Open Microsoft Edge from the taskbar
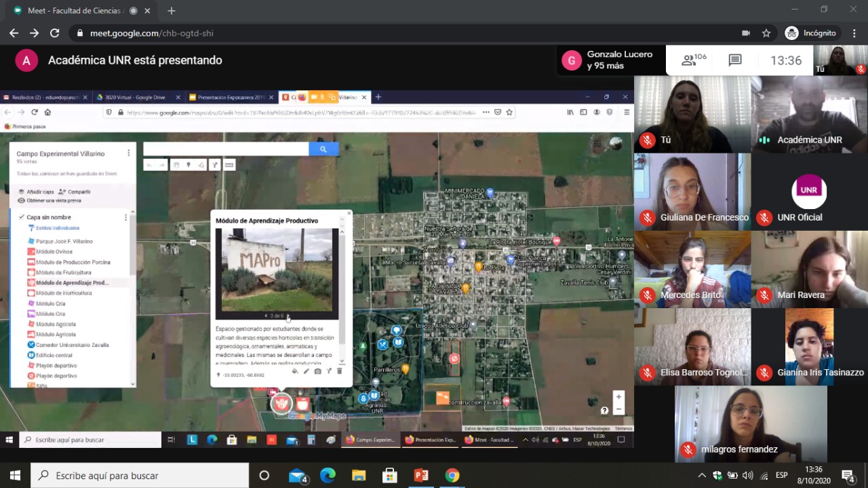Image resolution: width=868 pixels, height=488 pixels. tap(328, 475)
